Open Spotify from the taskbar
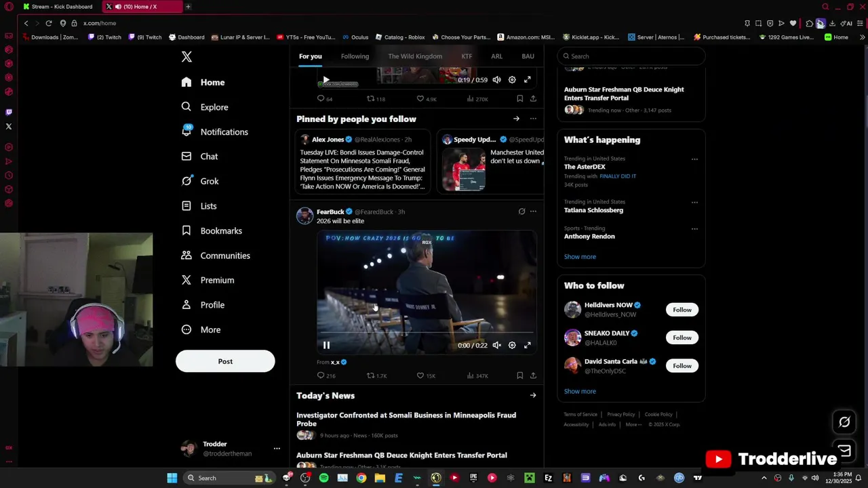Screen dimensions: 868x488 click(x=323, y=478)
